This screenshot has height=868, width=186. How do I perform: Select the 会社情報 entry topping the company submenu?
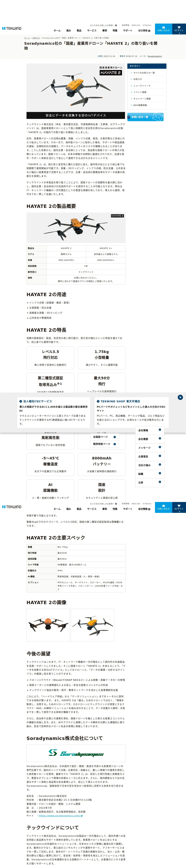pyautogui.click(x=150, y=430)
